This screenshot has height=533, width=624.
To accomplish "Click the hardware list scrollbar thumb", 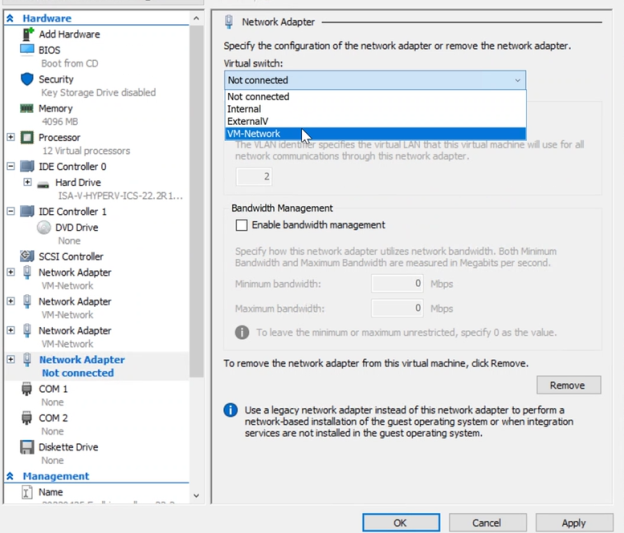I will pyautogui.click(x=196, y=201).
